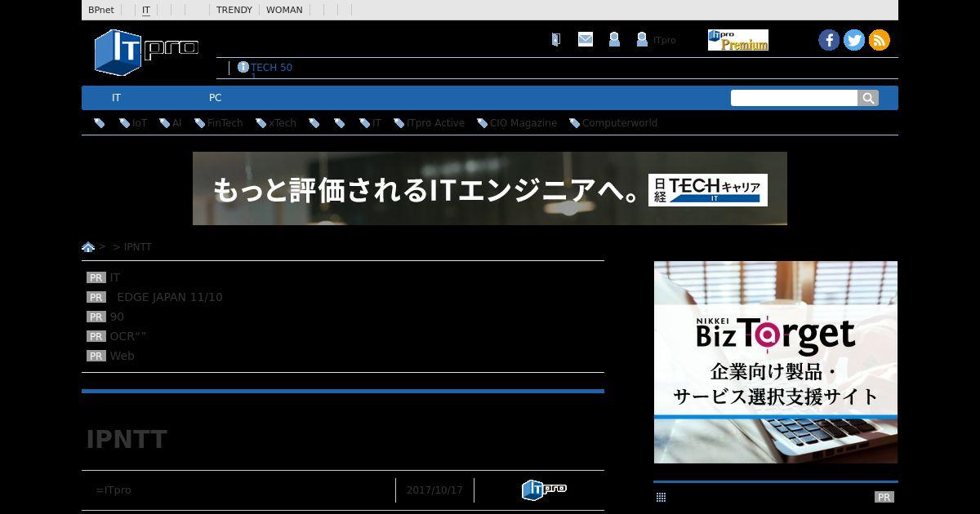Open the PR link reading 90
The height and width of the screenshot is (514, 980).
117,317
